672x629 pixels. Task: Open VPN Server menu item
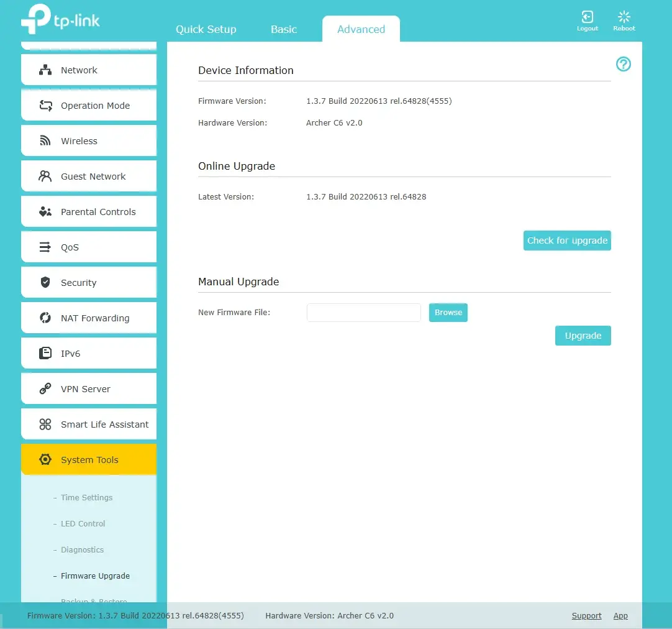(x=89, y=389)
